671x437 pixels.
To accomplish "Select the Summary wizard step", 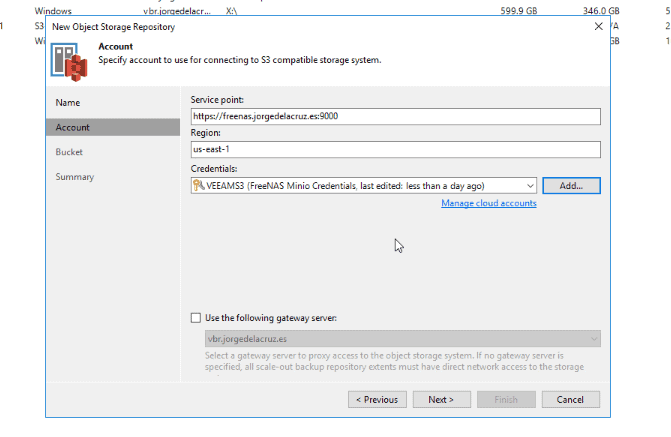I will (x=74, y=177).
